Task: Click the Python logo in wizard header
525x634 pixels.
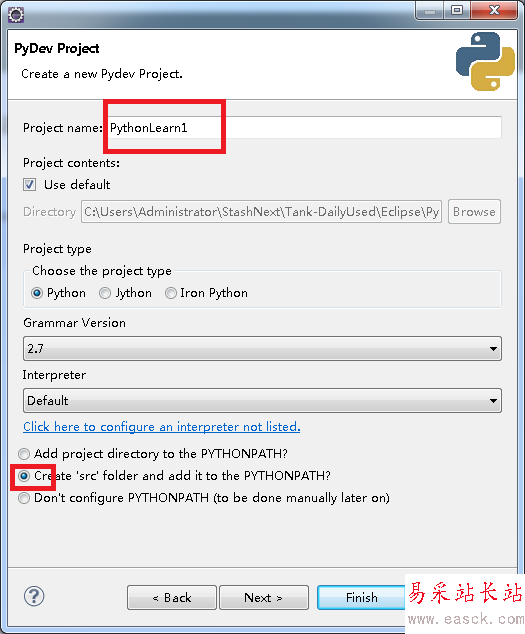Action: [485, 61]
